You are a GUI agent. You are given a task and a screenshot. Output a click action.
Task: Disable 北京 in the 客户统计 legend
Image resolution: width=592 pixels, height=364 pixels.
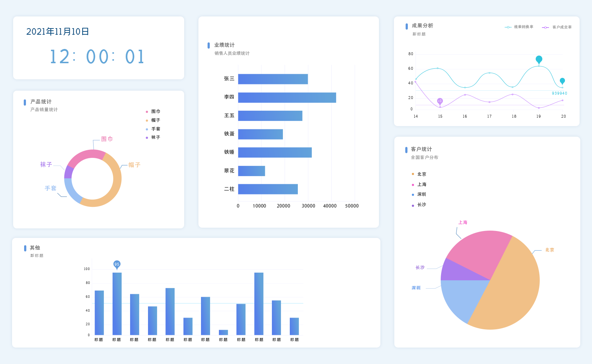pos(419,174)
